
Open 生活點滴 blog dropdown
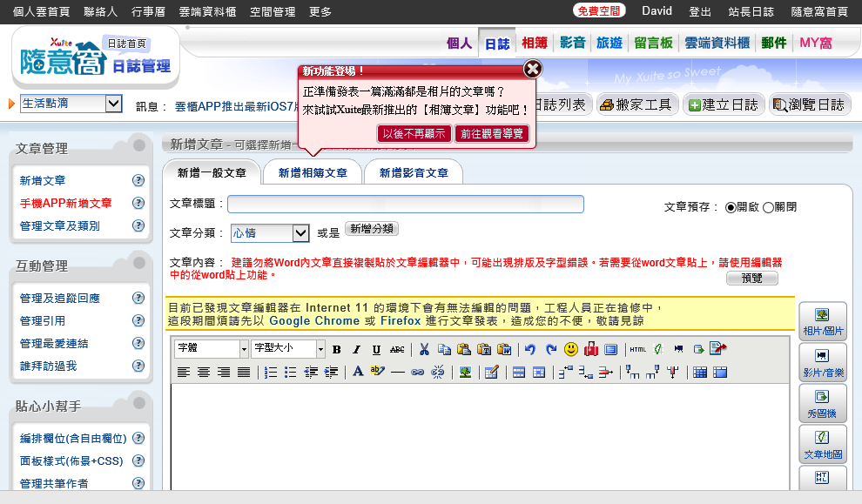pos(71,104)
